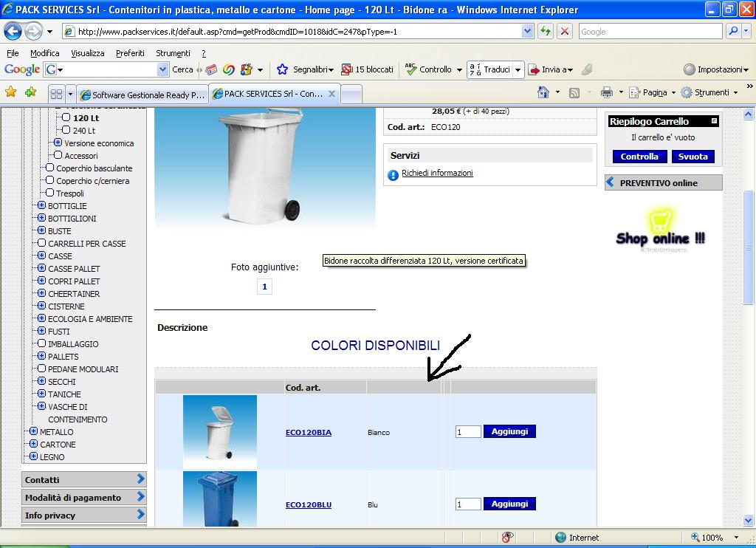Switch to Software Gestionale Ready P... tab
756x548 pixels.
point(142,95)
